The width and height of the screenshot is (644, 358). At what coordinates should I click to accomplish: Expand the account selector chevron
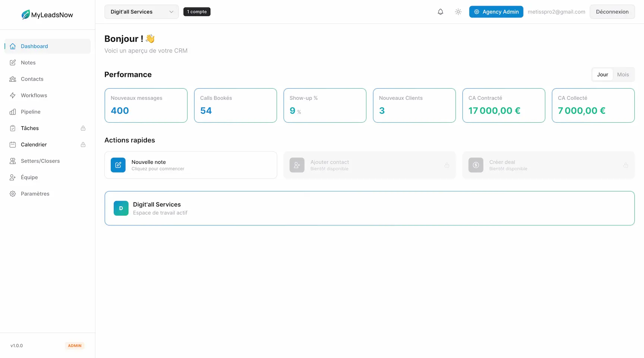click(171, 12)
